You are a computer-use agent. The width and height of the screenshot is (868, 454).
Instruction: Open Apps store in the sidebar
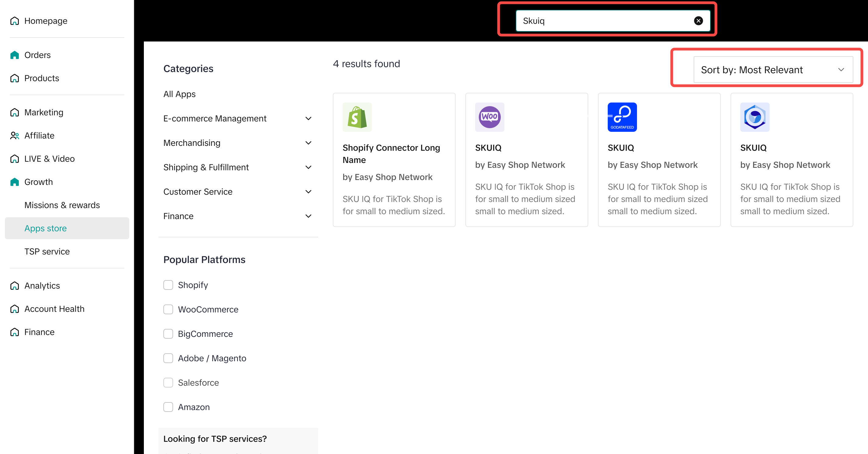(45, 228)
